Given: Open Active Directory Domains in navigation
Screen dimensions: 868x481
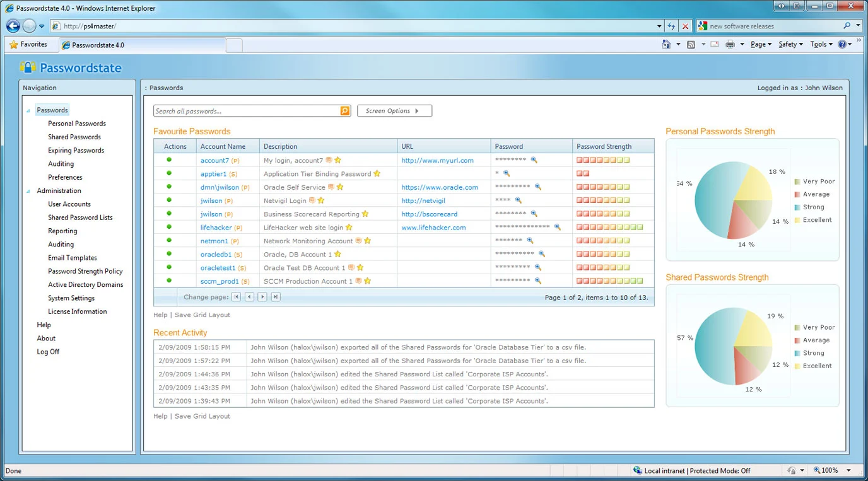Looking at the screenshot, I should 85,285.
